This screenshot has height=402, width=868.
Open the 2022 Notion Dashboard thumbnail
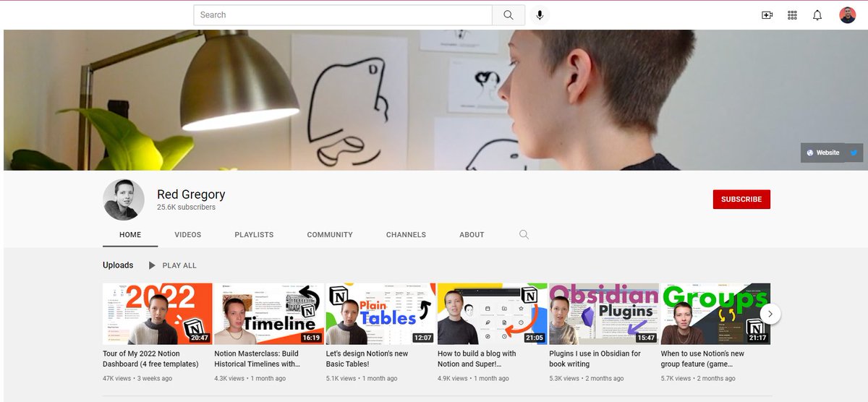[x=158, y=314]
